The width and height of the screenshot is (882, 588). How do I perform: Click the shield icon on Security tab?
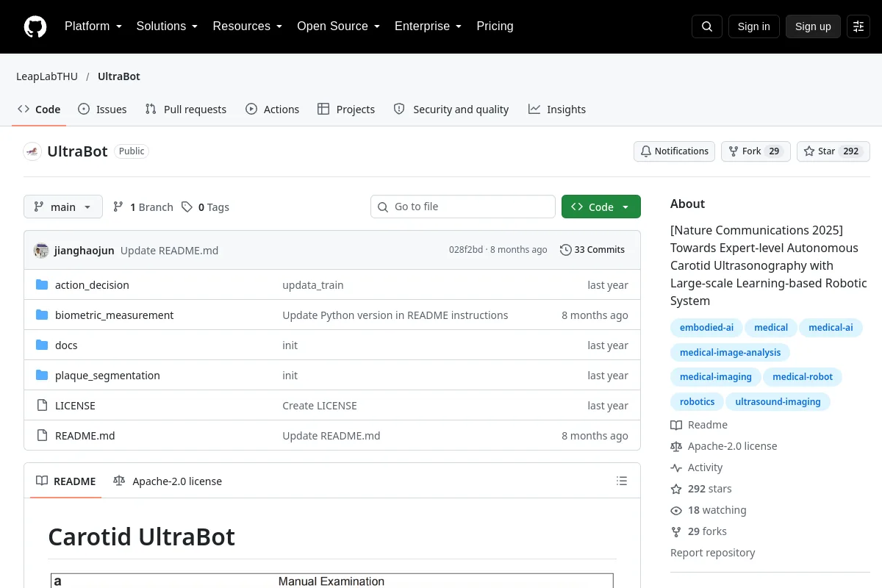point(399,109)
